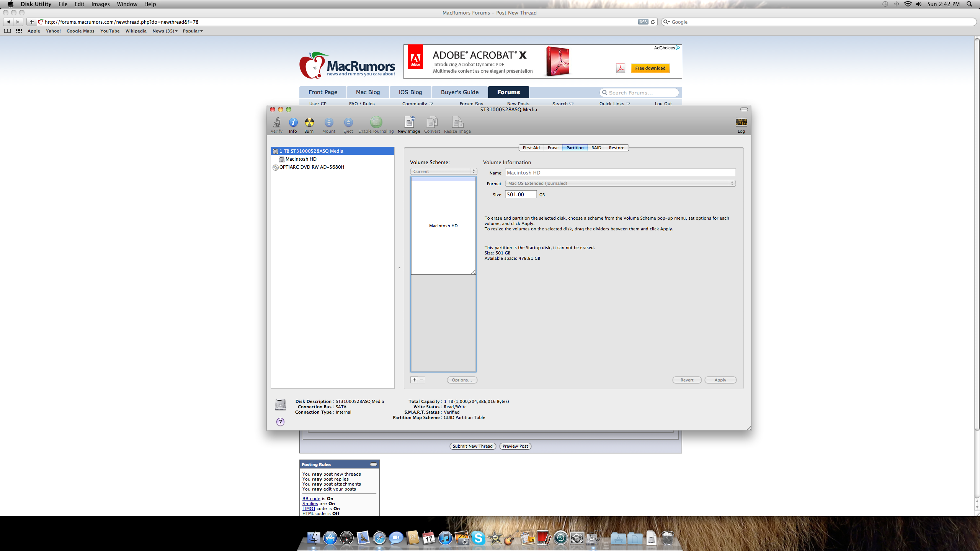This screenshot has width=980, height=551.
Task: Open App Store from the Dock
Action: click(330, 538)
